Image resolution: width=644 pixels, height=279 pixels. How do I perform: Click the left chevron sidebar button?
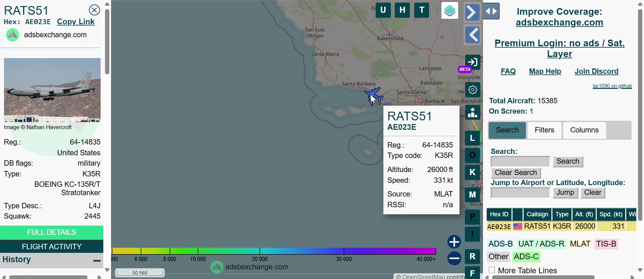pyautogui.click(x=472, y=35)
